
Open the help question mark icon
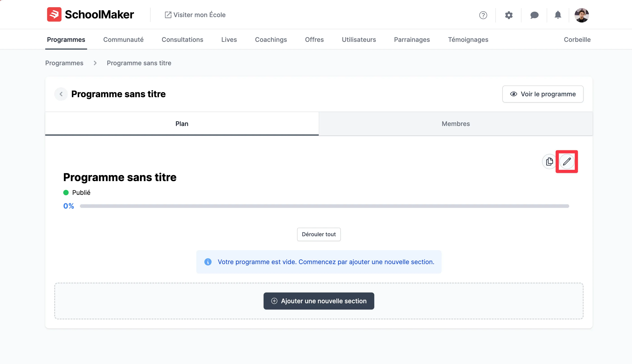pos(483,15)
